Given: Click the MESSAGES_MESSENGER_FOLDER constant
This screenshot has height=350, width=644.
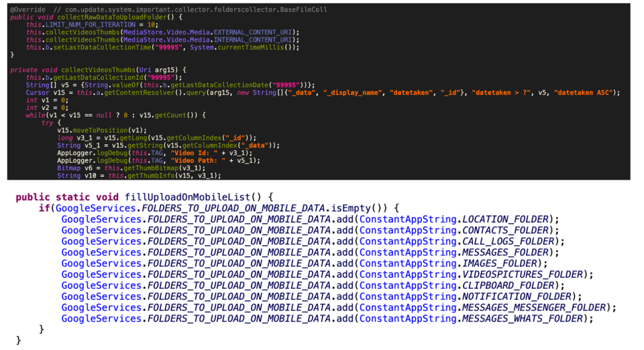Looking at the screenshot, I should (534, 307).
